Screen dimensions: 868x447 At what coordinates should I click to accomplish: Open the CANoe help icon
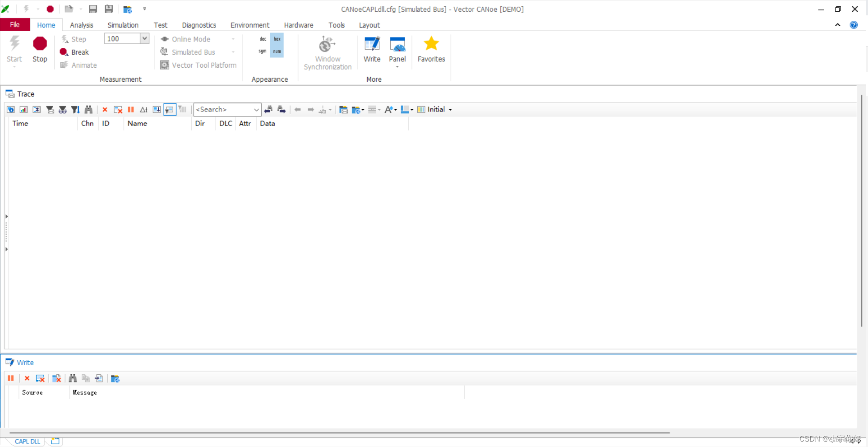tap(854, 25)
